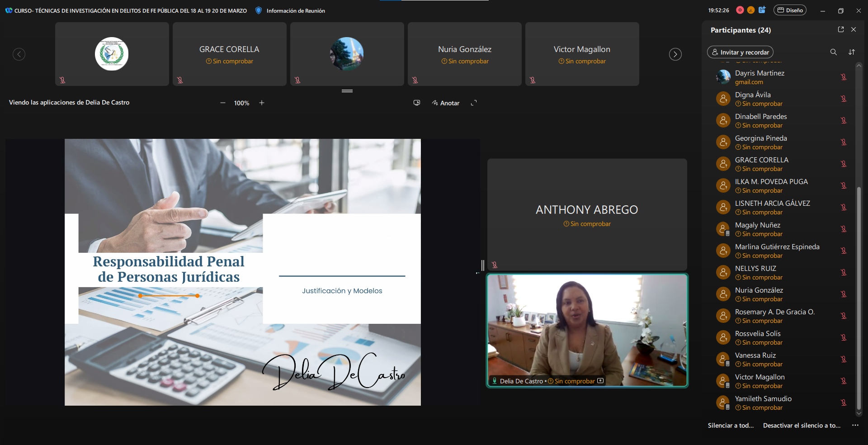Open search in participants panel
The image size is (868, 445).
(833, 52)
